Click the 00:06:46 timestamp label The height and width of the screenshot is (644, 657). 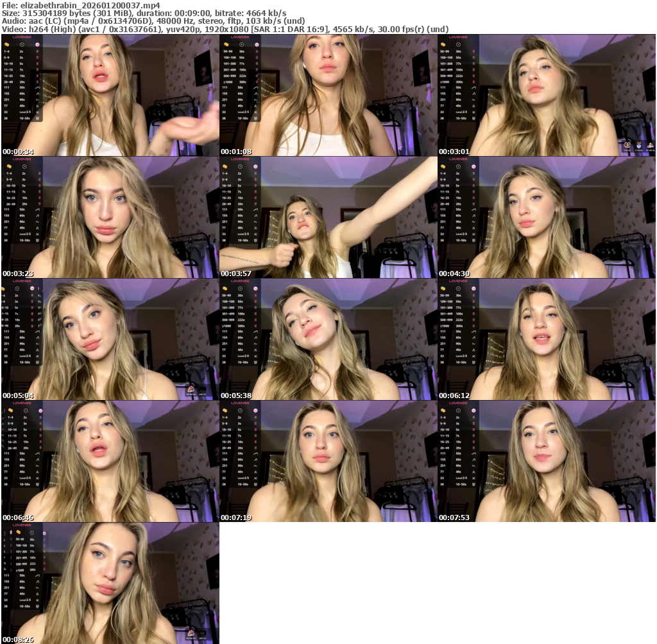coord(18,517)
